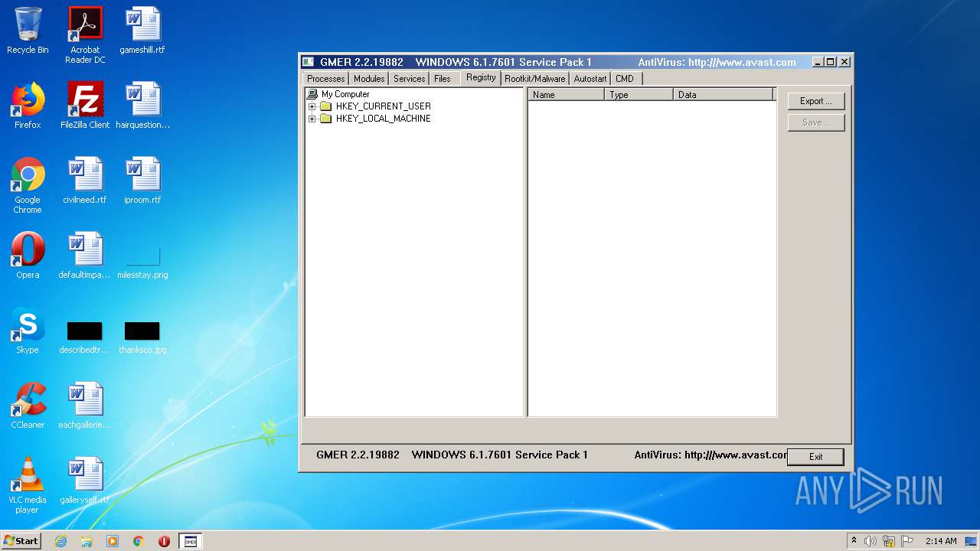Click the volume tray icon
980x551 pixels.
[x=871, y=541]
